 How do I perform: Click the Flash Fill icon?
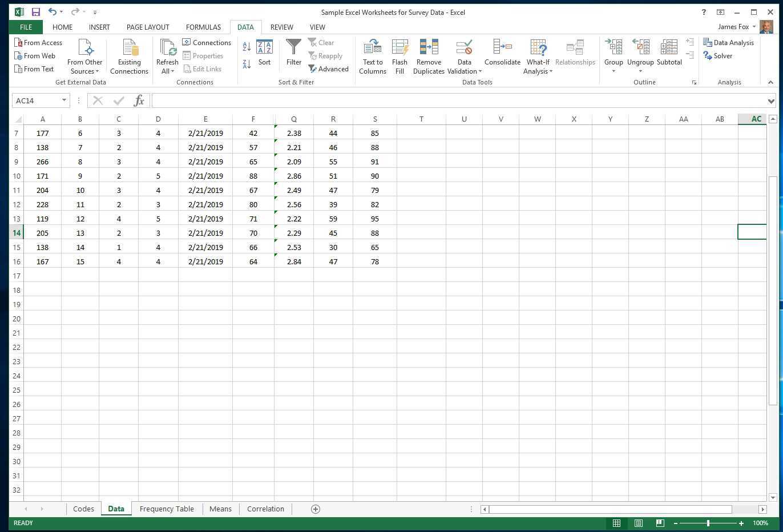tap(399, 47)
